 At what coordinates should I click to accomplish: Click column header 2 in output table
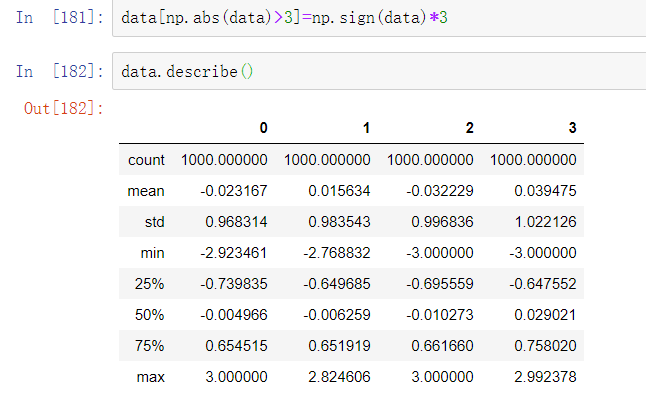pyautogui.click(x=469, y=128)
